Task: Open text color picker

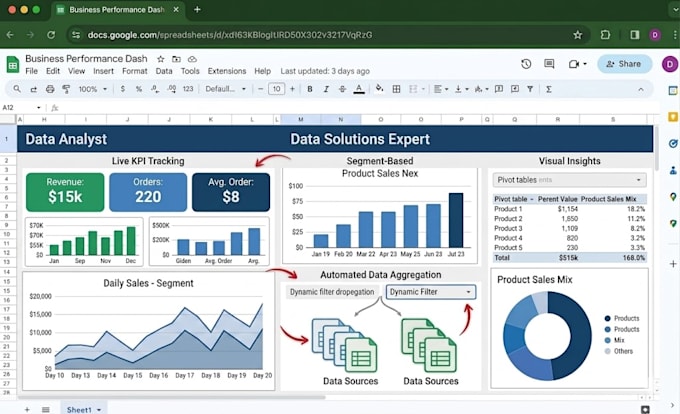Action: point(359,89)
